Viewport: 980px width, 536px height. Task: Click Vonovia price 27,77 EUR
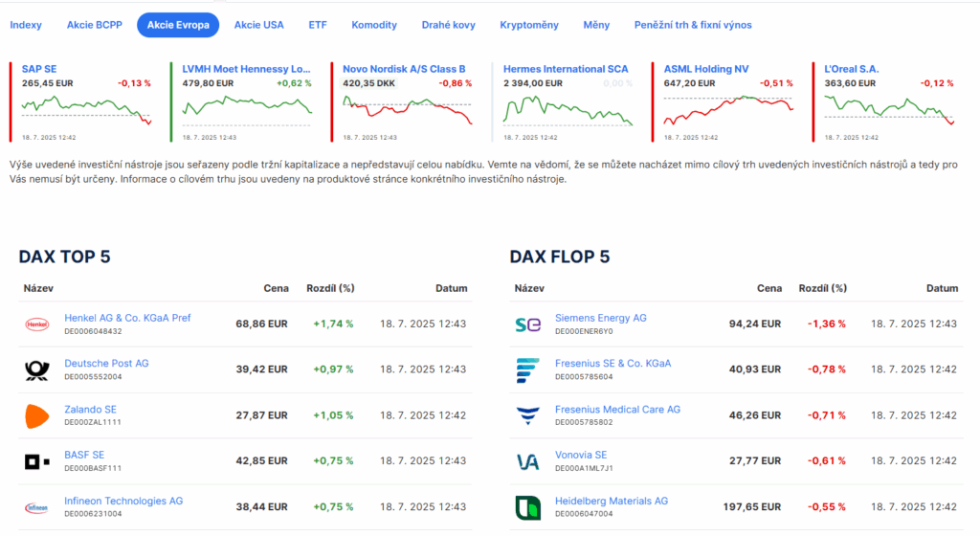[x=754, y=460]
